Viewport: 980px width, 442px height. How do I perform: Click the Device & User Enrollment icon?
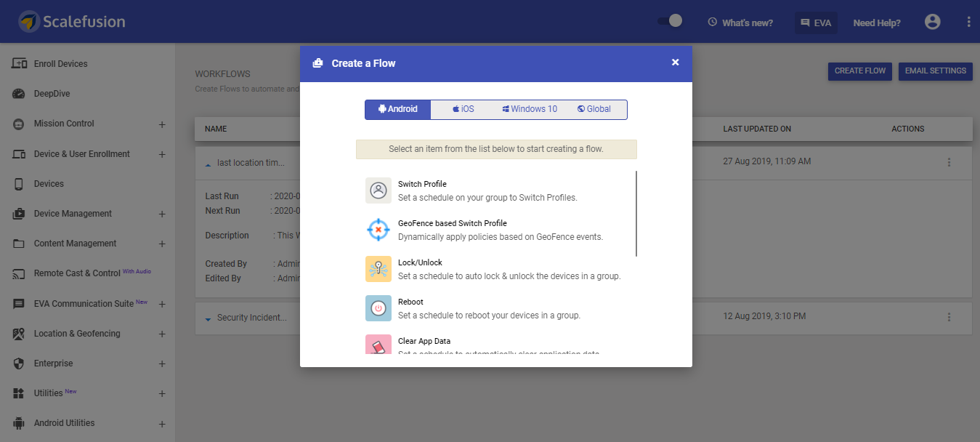[x=20, y=154]
